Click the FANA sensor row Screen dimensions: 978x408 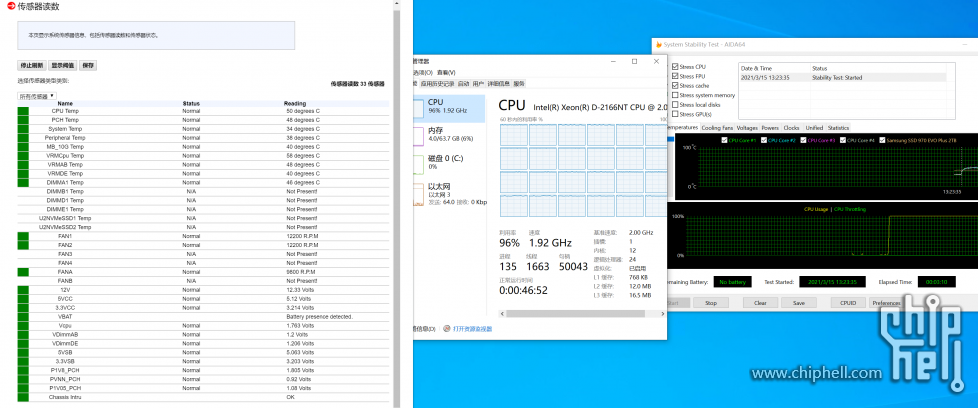tap(203, 272)
